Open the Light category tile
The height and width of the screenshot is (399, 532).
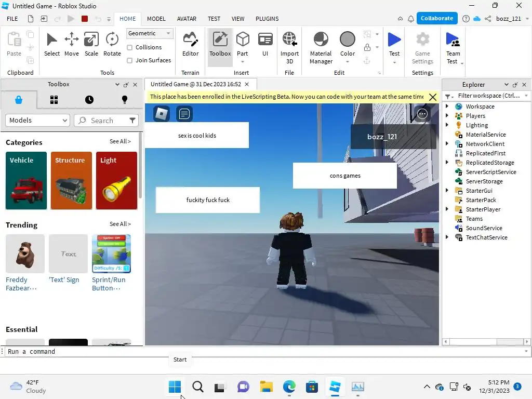pos(116,180)
